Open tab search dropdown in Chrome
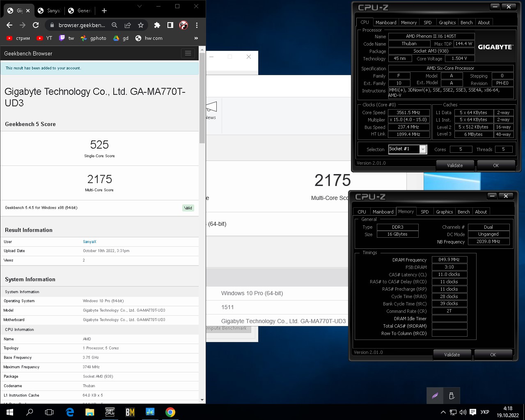The image size is (525, 420). click(x=140, y=6)
